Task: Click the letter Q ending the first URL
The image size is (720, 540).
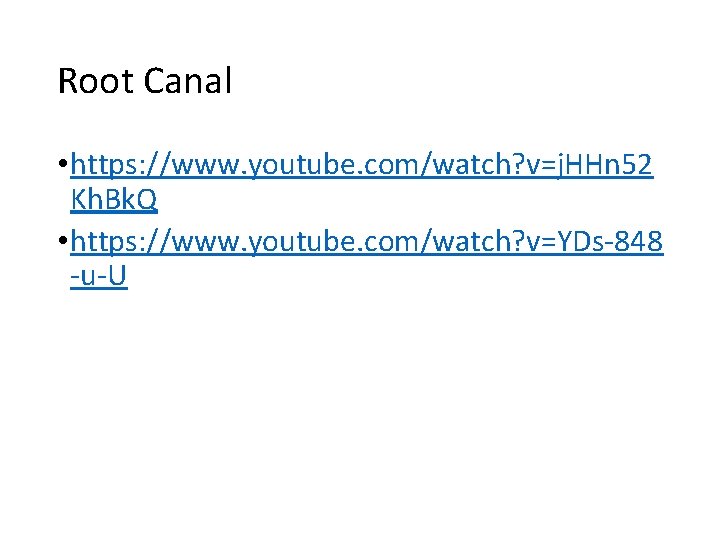Action: coord(146,200)
